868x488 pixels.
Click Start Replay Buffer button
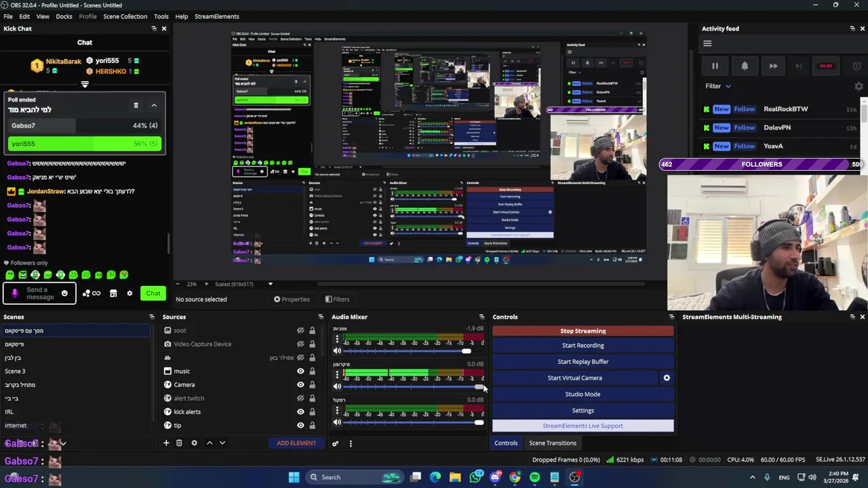[583, 361]
